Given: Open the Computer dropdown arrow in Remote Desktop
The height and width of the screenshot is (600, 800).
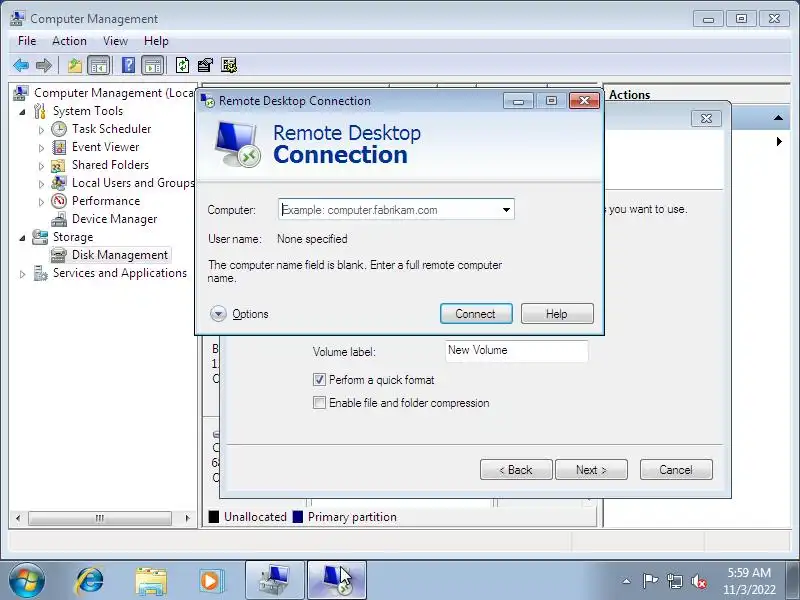Looking at the screenshot, I should click(506, 210).
